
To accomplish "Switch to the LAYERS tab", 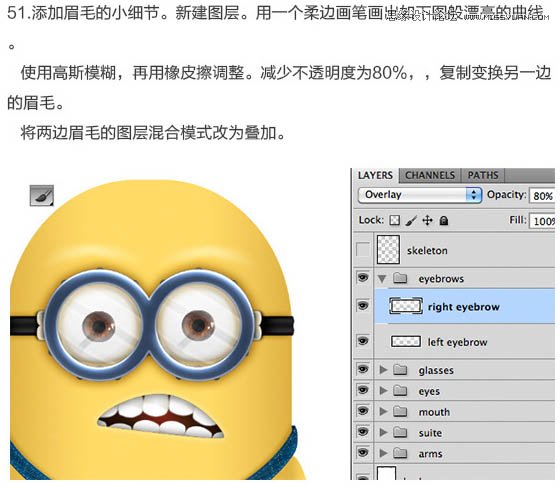I will (x=375, y=175).
